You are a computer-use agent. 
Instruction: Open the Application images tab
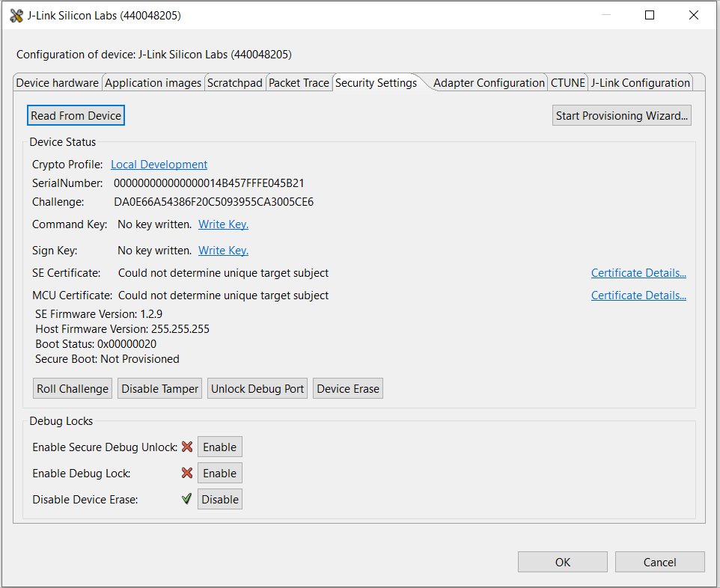coord(153,82)
